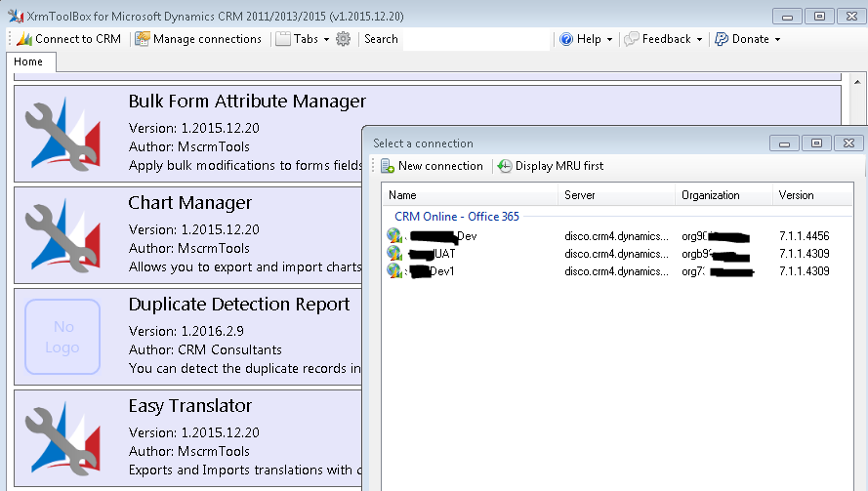868x491 pixels.
Task: Open Manage connections from the toolbar
Action: pyautogui.click(x=198, y=39)
